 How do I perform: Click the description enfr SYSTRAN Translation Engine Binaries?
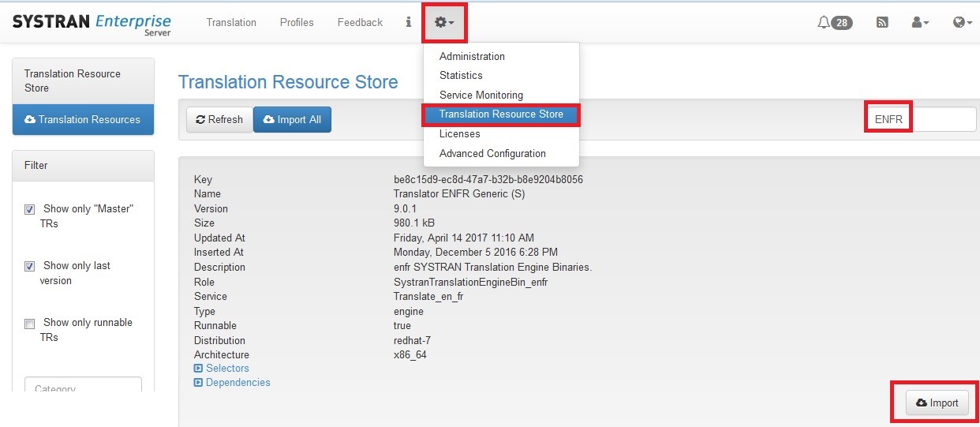point(492,267)
